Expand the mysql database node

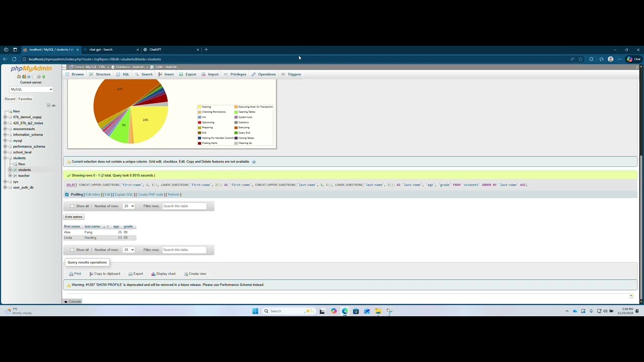(5, 141)
